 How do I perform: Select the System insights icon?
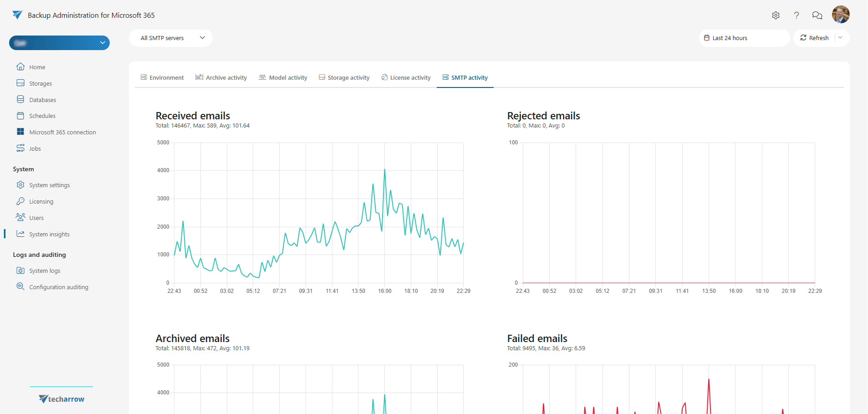[x=21, y=234]
